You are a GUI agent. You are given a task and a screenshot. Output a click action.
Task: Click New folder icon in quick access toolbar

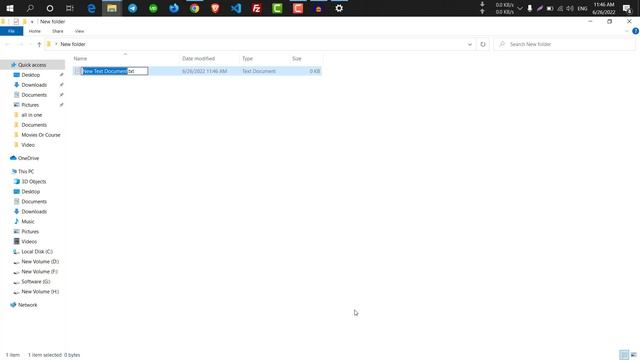click(24, 21)
